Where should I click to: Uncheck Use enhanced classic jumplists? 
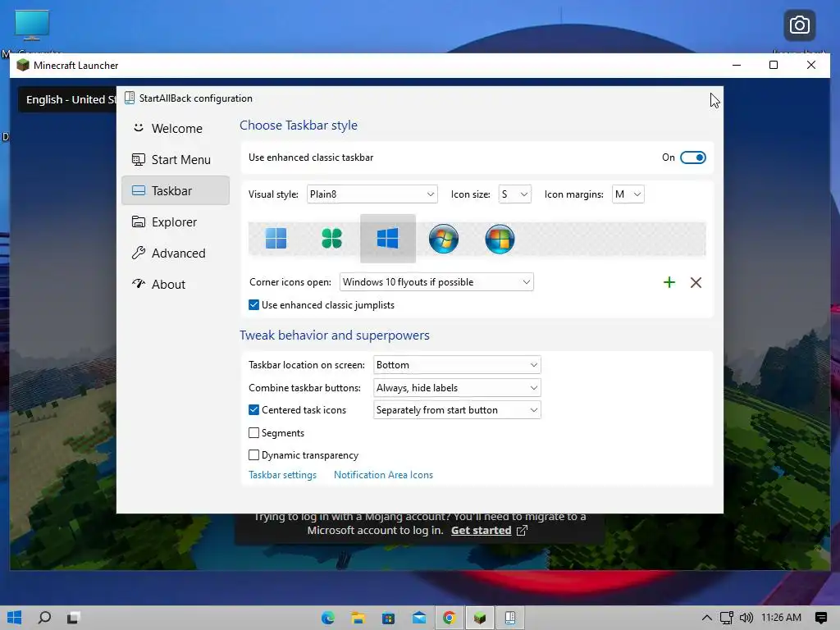tap(254, 305)
